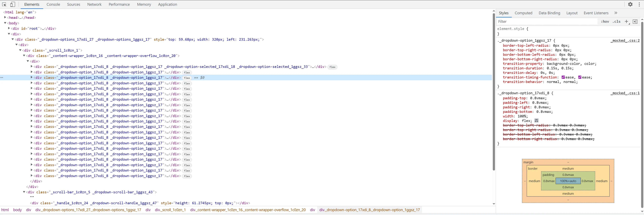Click the box model border label

(532, 168)
